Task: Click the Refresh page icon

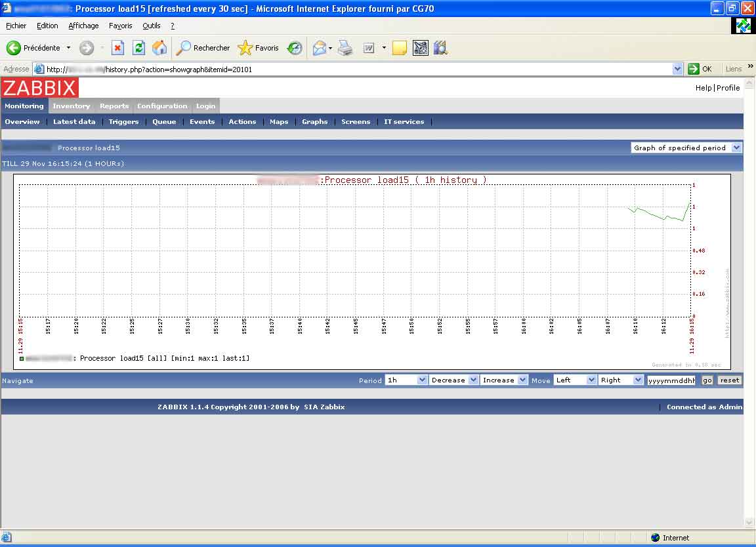Action: tap(138, 48)
